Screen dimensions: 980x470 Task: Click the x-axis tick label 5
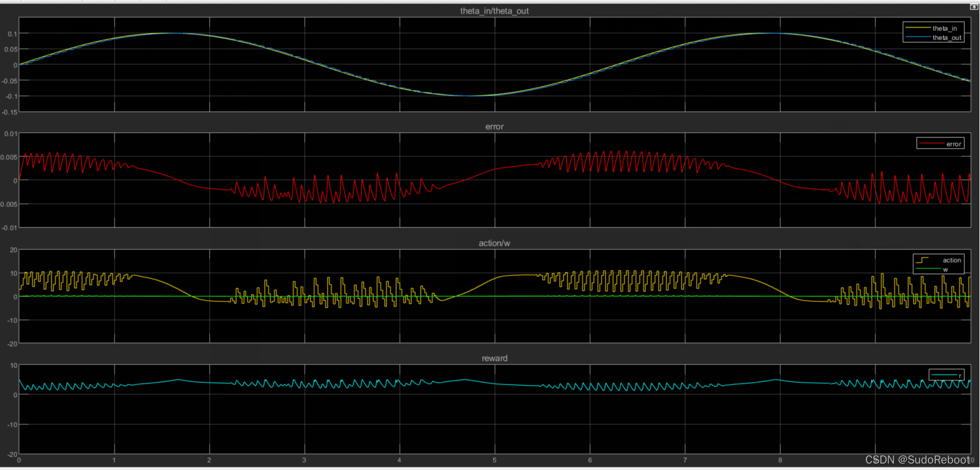pos(495,461)
